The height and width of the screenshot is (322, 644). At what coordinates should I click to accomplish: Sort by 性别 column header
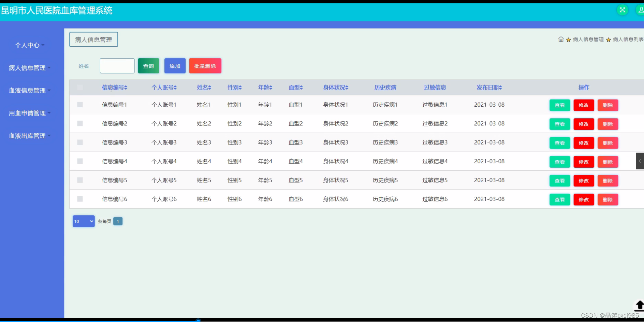(x=234, y=88)
